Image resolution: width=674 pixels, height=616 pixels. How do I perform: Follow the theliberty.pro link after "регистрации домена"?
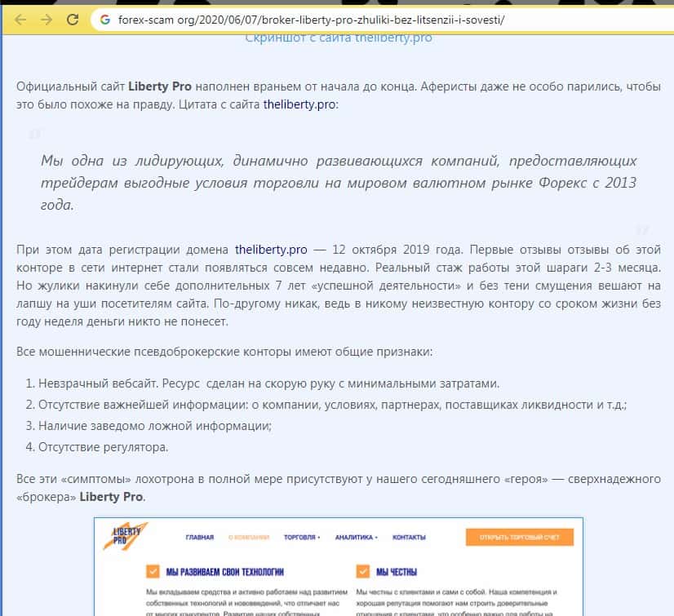click(x=271, y=250)
